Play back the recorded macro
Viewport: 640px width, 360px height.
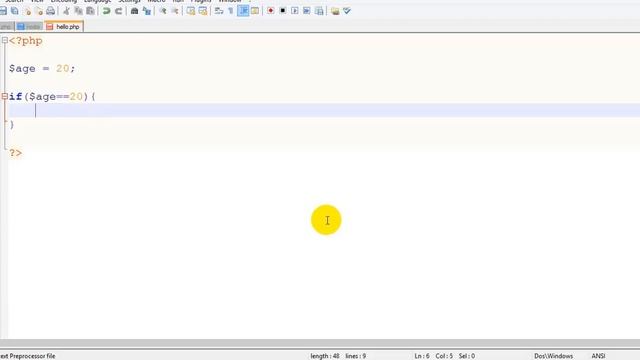coord(295,11)
